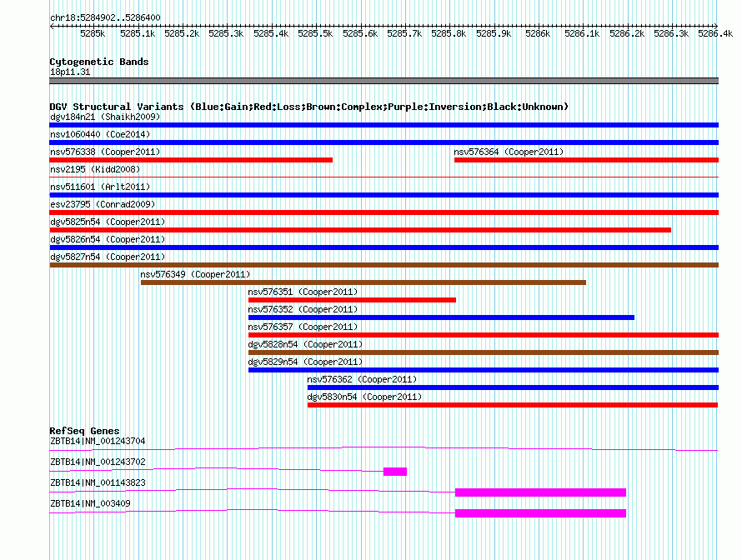
Task: Click the Cytogenetic Bands track title
Action: coord(99,62)
